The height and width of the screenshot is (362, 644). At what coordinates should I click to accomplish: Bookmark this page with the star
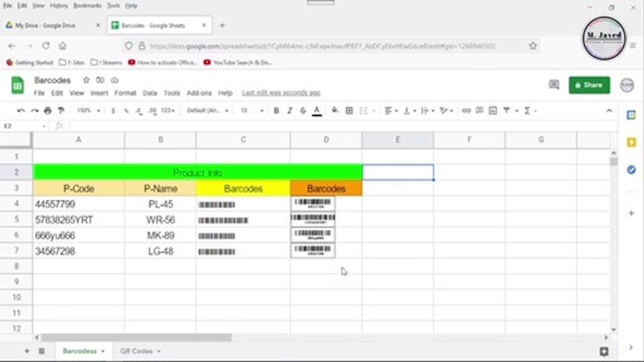[x=533, y=46]
